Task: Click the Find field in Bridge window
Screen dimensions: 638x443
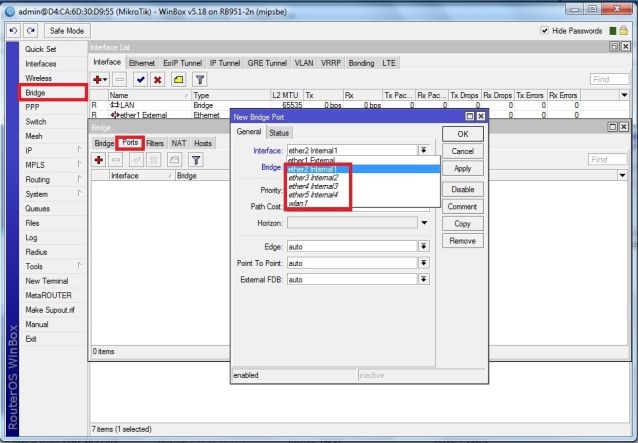Action: coord(607,159)
